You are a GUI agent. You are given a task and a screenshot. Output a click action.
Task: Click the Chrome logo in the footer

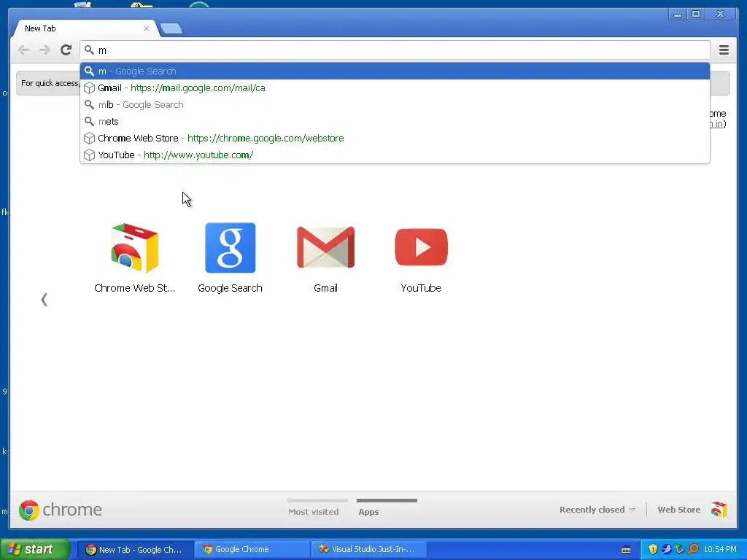29,510
